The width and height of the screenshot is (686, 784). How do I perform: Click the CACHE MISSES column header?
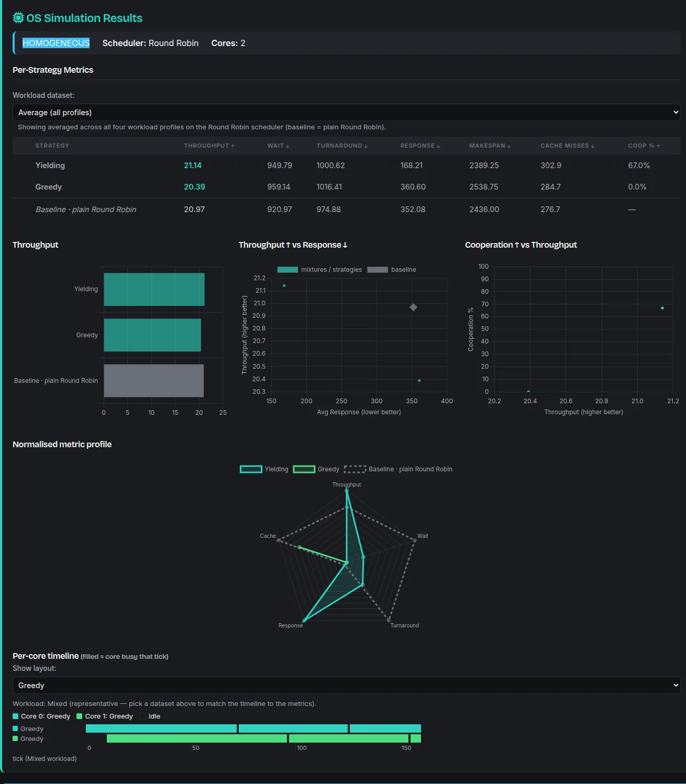[567, 146]
